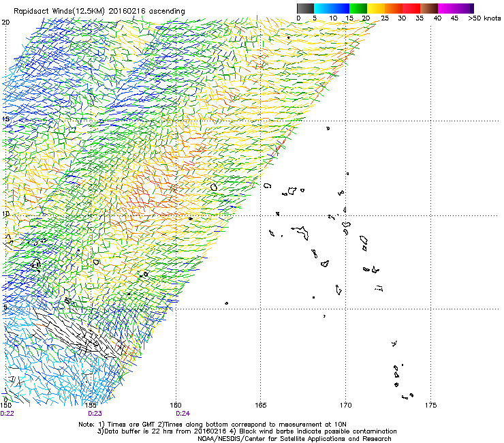Click the title text 'Rapidsact Winds(12.5KM) 20160216 ascending'
The image size is (504, 443).
click(99, 12)
